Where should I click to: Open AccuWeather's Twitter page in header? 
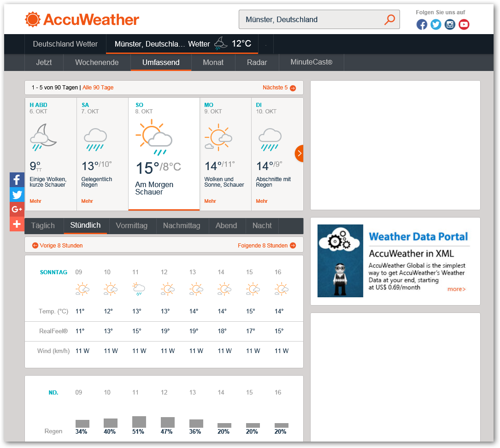[x=436, y=24]
